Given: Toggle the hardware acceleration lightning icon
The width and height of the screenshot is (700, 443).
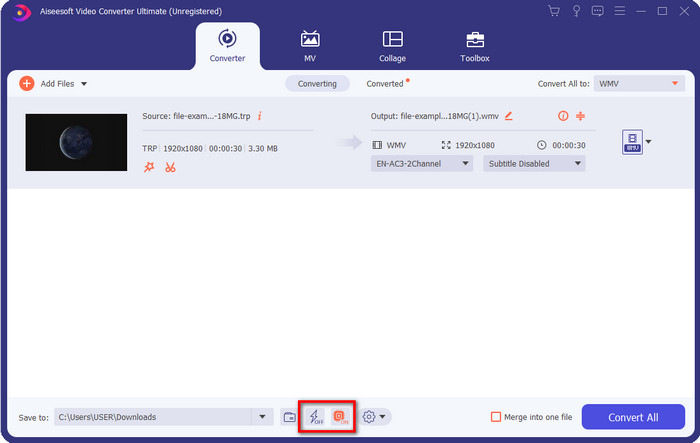Looking at the screenshot, I should coord(315,416).
